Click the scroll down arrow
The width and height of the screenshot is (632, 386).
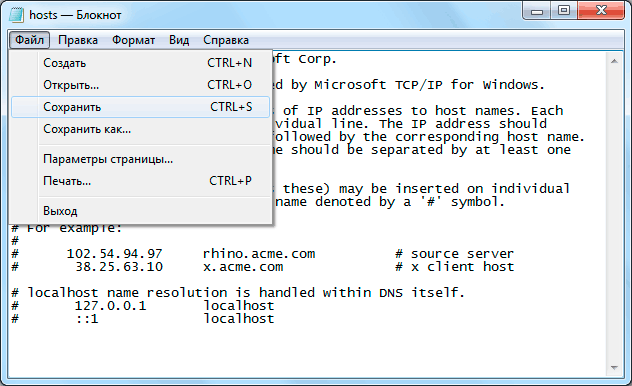coord(614,367)
